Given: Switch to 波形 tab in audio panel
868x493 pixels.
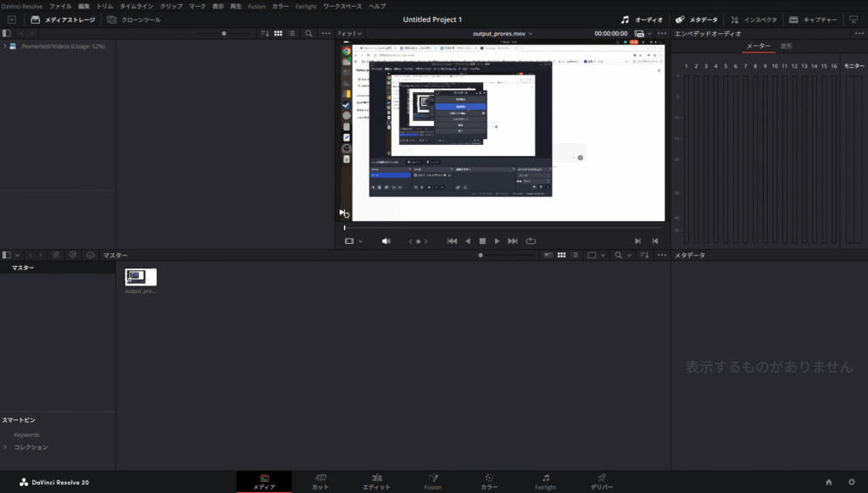Looking at the screenshot, I should pos(786,46).
